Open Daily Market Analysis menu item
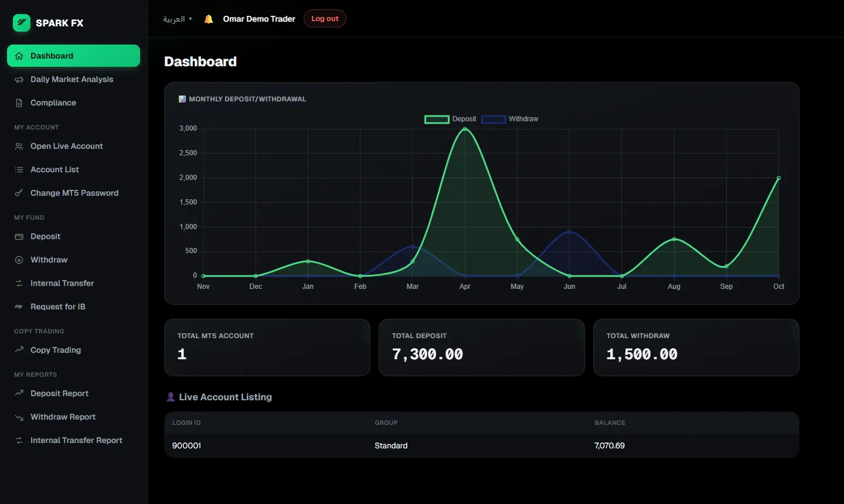 point(73,80)
